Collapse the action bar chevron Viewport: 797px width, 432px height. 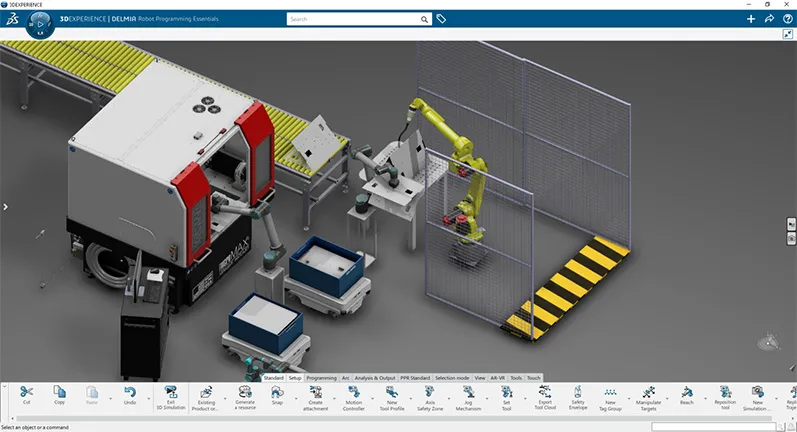tap(5, 387)
